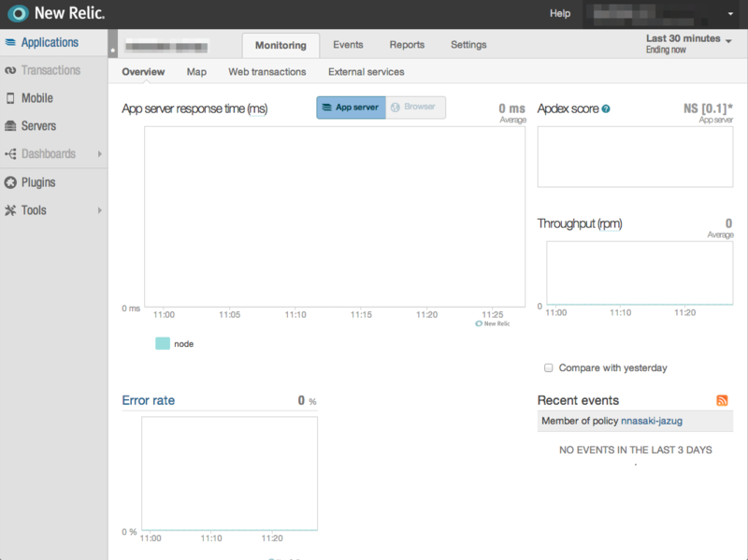Switch to the Events tab
This screenshot has height=560, width=748.
348,45
